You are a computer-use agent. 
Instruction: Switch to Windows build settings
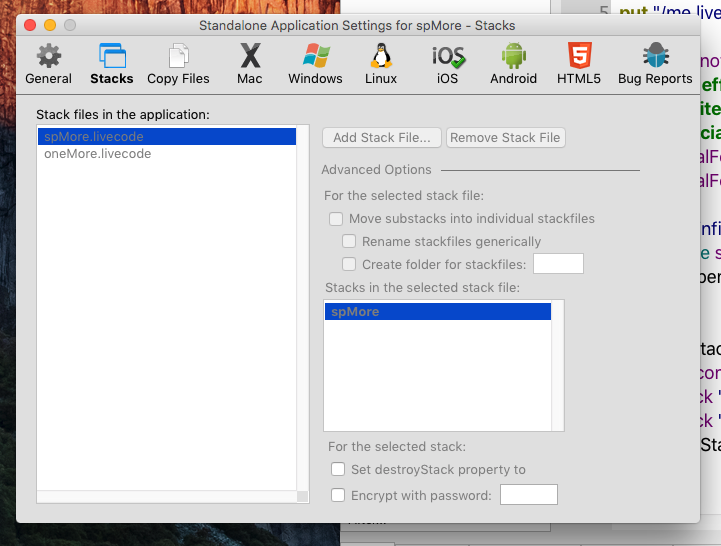click(315, 64)
